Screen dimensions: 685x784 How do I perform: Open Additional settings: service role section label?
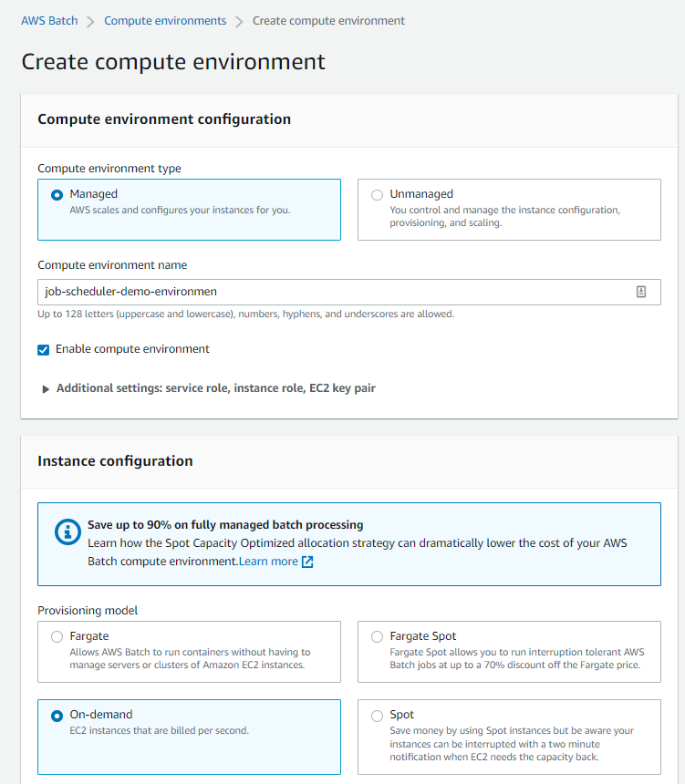click(x=215, y=388)
